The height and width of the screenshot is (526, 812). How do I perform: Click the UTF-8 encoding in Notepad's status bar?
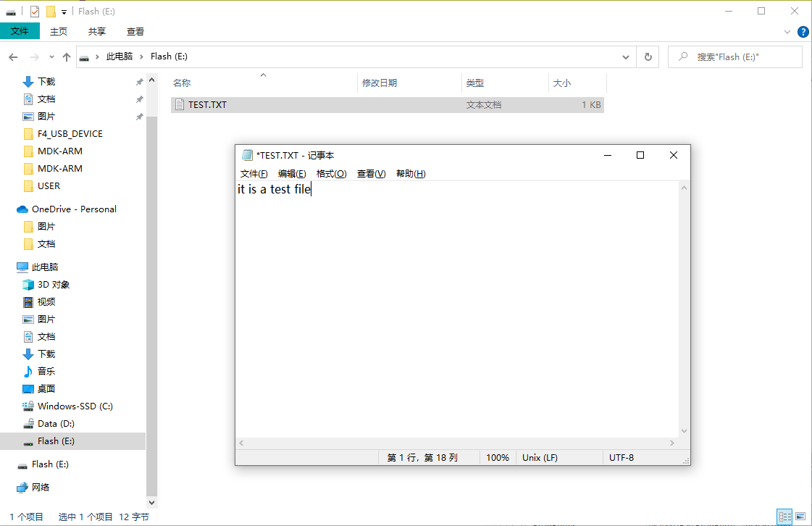pyautogui.click(x=621, y=458)
